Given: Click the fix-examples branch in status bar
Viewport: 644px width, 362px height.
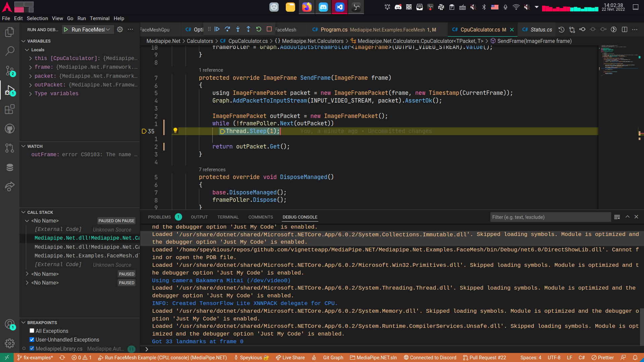Looking at the screenshot, I should 35,358.
